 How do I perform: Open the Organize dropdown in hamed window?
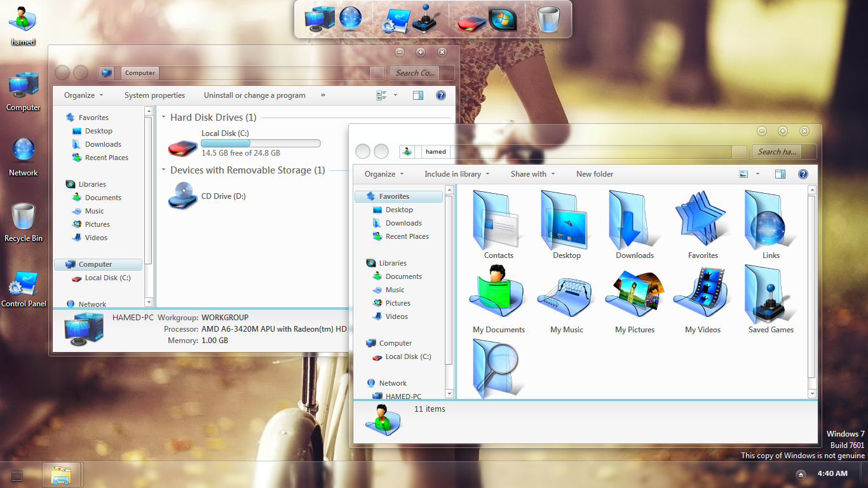point(384,174)
